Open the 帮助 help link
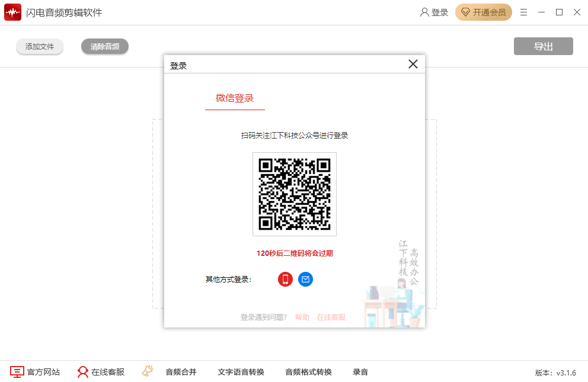The height and width of the screenshot is (382, 588). click(302, 317)
